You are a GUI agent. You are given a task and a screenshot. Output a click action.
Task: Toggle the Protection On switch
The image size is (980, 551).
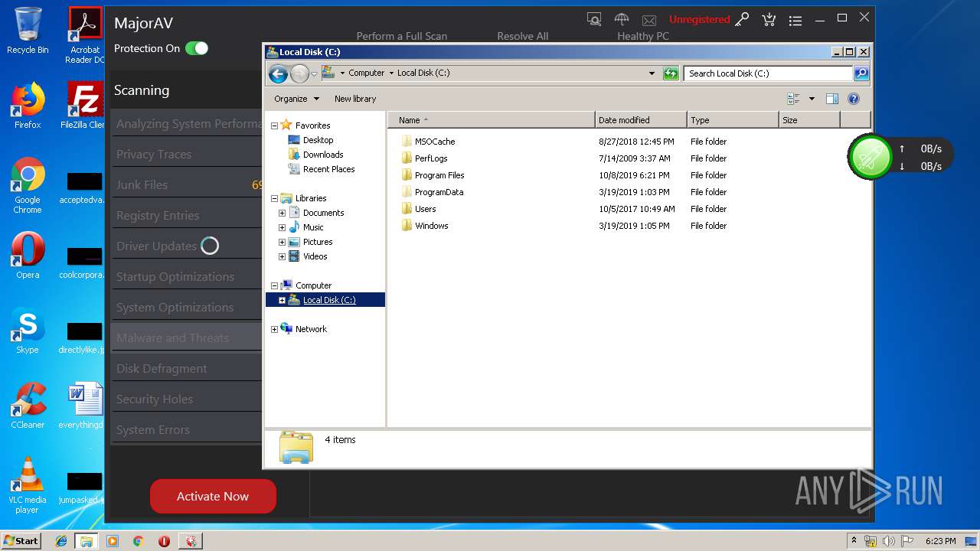pos(197,48)
